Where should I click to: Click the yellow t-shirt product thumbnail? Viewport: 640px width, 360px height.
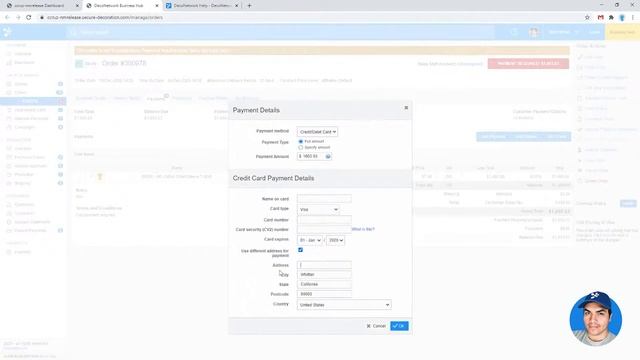click(x=100, y=177)
